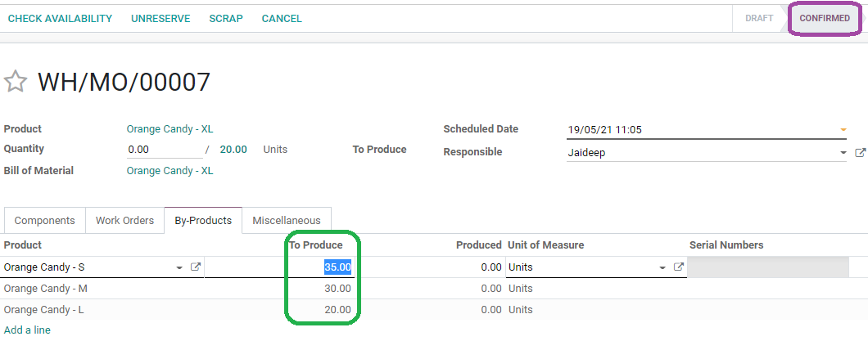Mark WH/MO/00007 as favorite with star
The width and height of the screenshot is (868, 341).
15,82
